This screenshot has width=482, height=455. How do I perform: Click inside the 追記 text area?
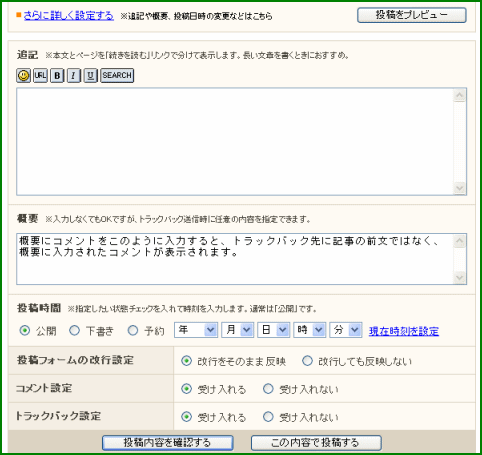(x=235, y=142)
